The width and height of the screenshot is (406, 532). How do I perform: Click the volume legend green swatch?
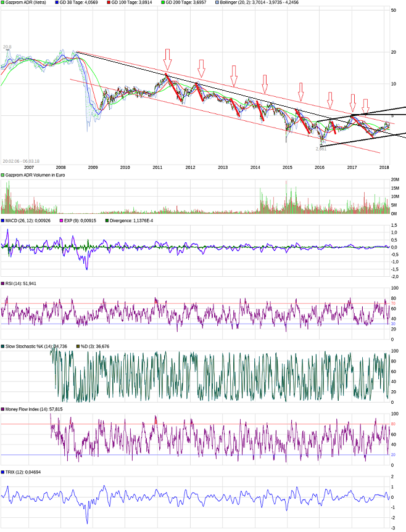point(2,175)
